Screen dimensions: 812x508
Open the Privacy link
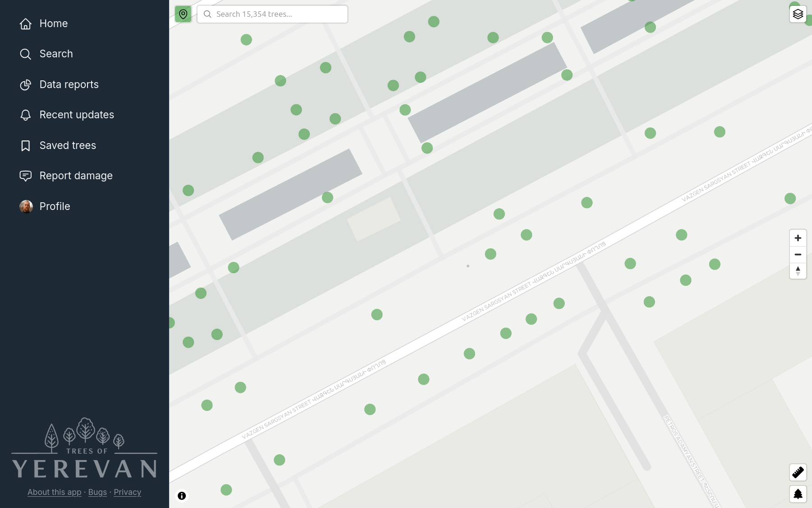point(127,492)
